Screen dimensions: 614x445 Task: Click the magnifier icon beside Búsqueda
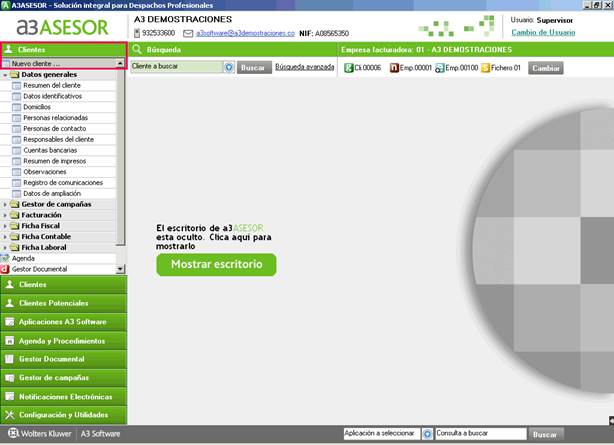pyautogui.click(x=137, y=49)
